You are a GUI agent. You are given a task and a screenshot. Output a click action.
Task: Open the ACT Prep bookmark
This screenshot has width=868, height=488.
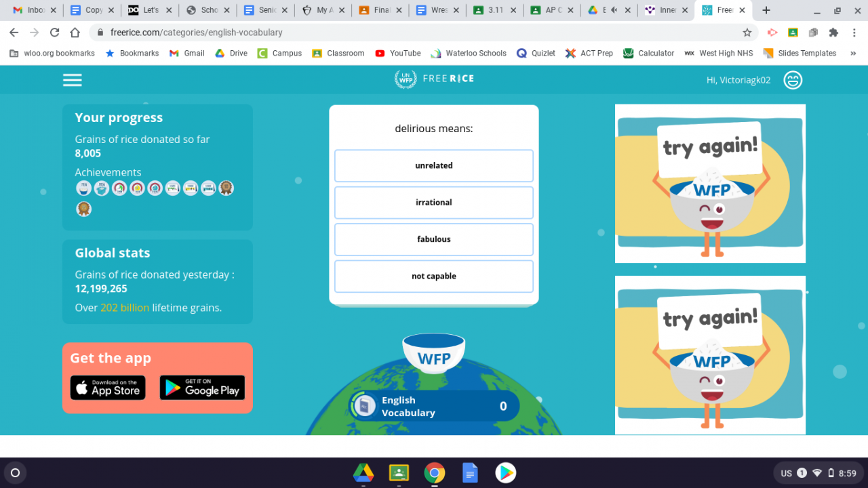(589, 53)
